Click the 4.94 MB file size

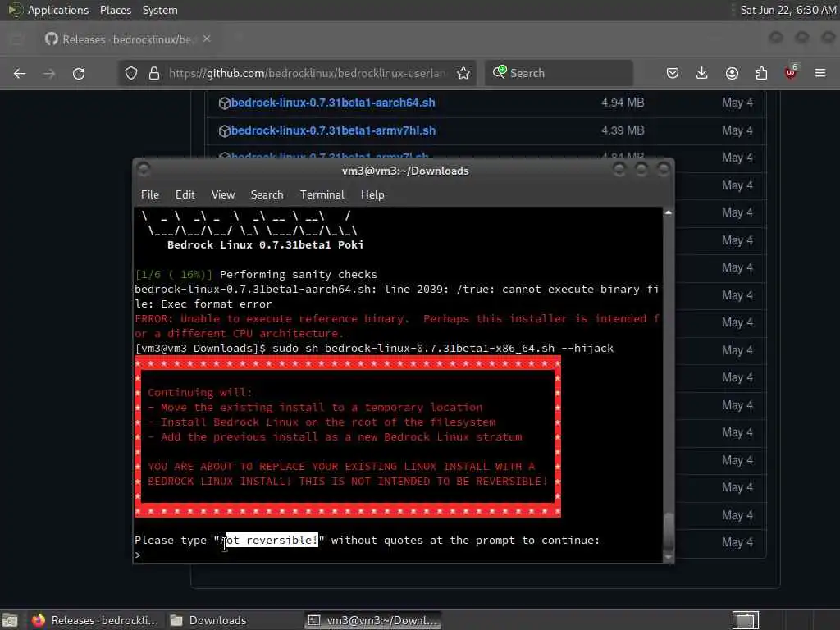pyautogui.click(x=623, y=103)
